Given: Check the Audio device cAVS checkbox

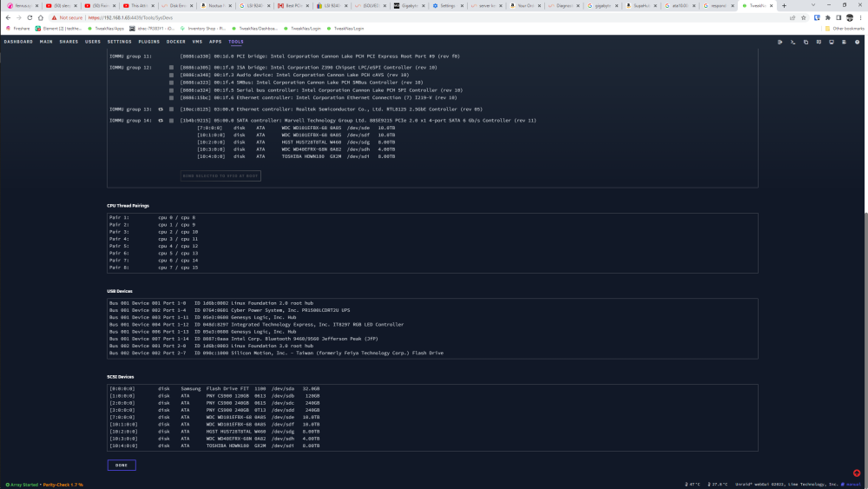Looking at the screenshot, I should (x=172, y=75).
